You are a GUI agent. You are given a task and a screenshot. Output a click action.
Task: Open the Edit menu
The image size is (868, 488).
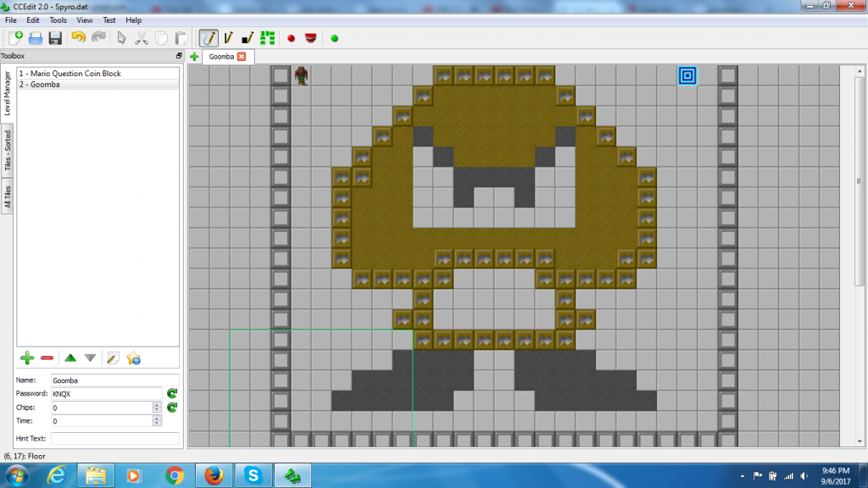click(33, 20)
